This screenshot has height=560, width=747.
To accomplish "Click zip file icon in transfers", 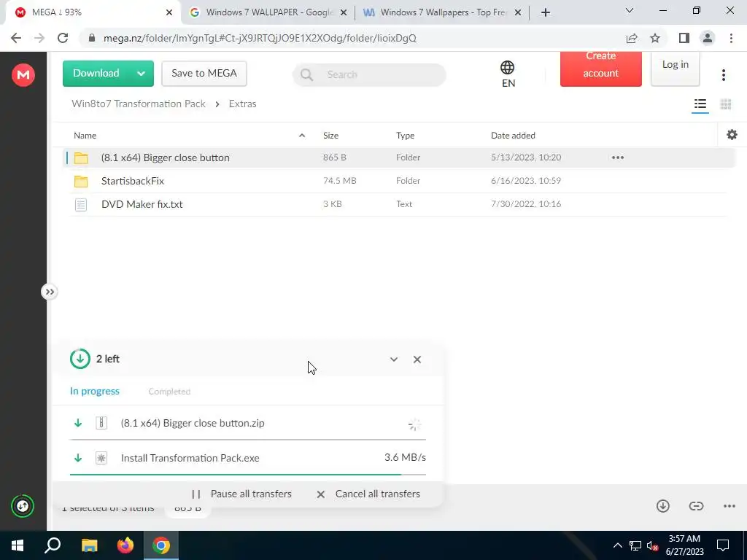I will pyautogui.click(x=101, y=423).
